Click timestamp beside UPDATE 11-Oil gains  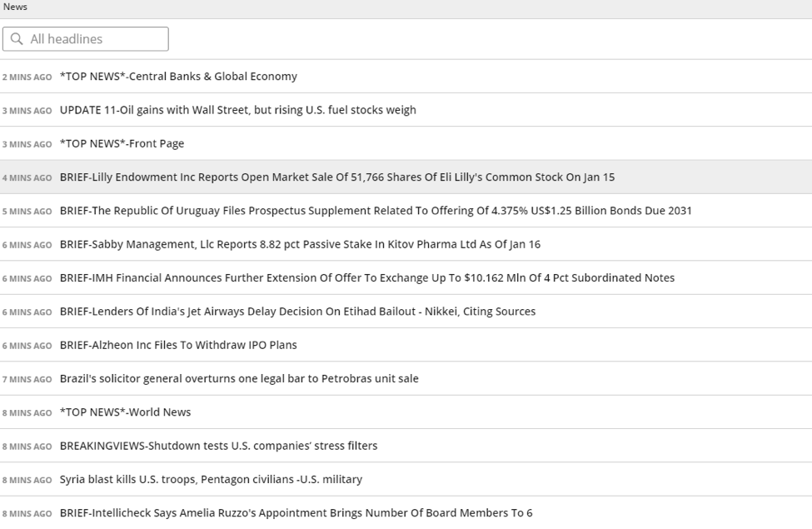click(27, 111)
